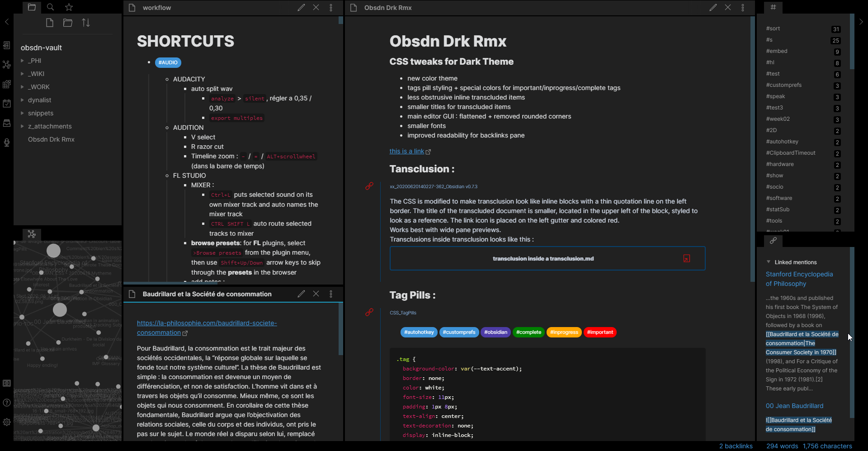The image size is (868, 451).
Task: Click the orange #inprogress tag pill
Action: [564, 332]
